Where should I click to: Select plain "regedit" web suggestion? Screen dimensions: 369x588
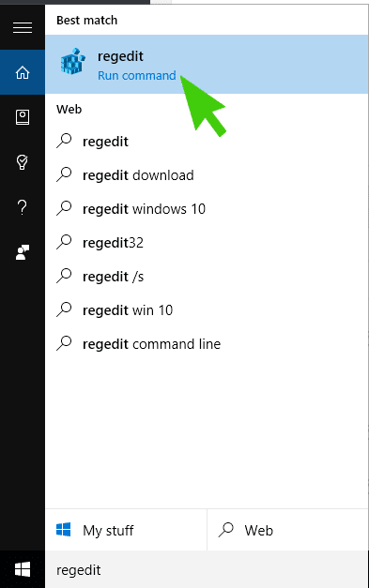(207, 142)
